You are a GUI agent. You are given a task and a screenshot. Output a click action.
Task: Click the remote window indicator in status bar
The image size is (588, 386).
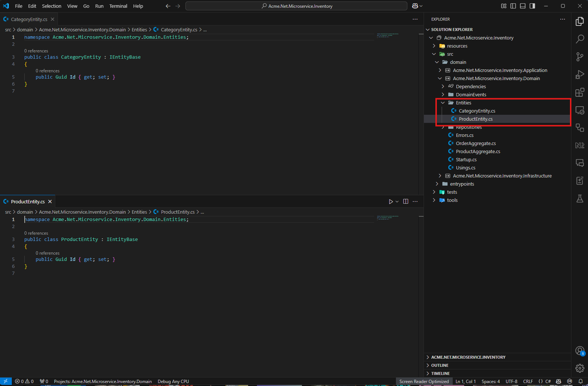[6, 382]
